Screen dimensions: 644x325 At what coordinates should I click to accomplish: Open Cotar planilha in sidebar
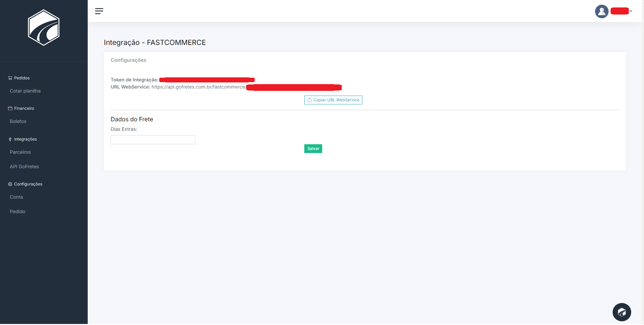[25, 91]
